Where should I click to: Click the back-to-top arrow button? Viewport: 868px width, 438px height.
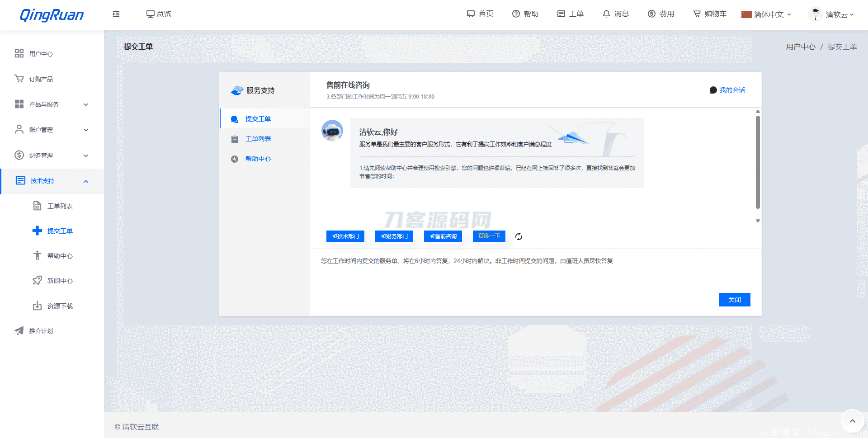coord(852,421)
